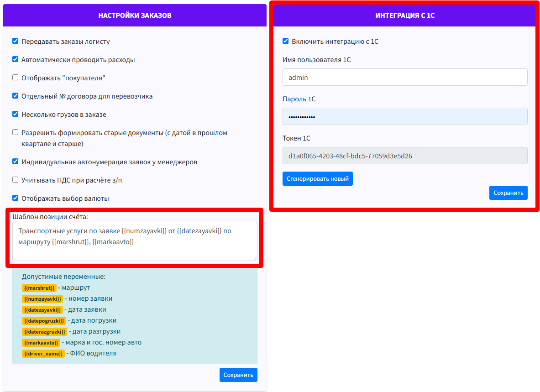Select the {{driver_name}} variable badge

(43, 354)
